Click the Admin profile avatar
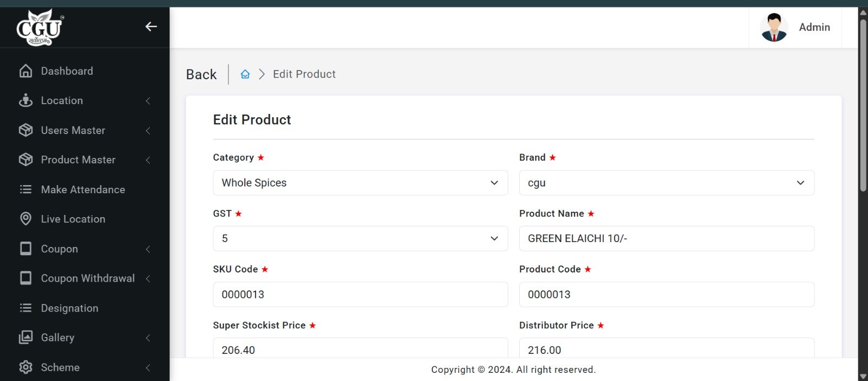The height and width of the screenshot is (381, 868). 774,27
